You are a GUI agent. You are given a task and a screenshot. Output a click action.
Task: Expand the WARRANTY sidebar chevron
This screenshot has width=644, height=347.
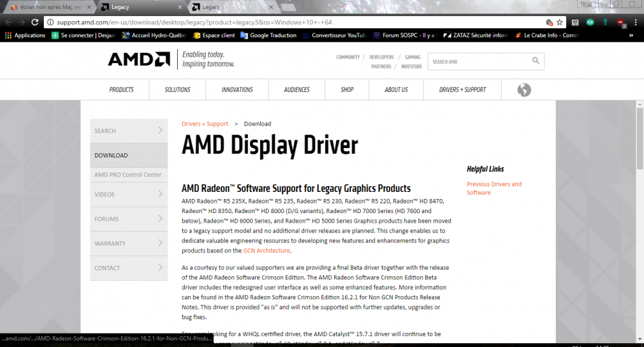(160, 243)
